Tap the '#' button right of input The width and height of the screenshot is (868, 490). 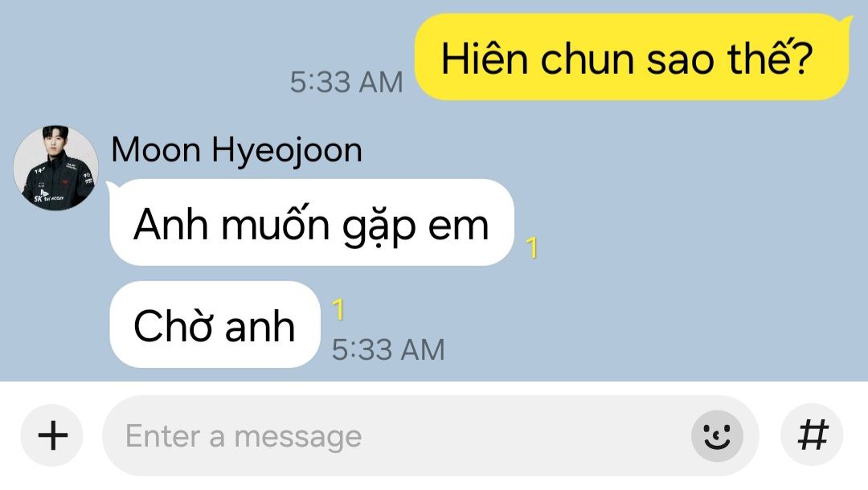tap(812, 436)
